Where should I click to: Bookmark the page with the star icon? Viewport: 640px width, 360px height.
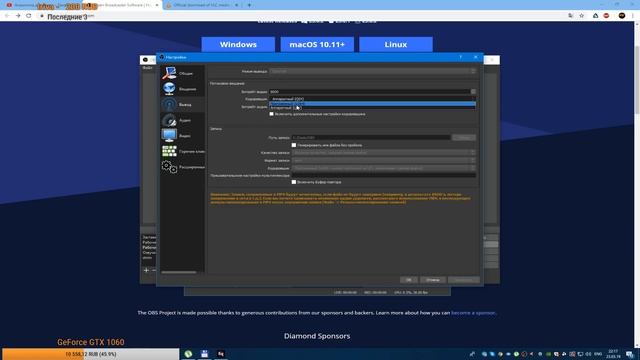click(582, 16)
